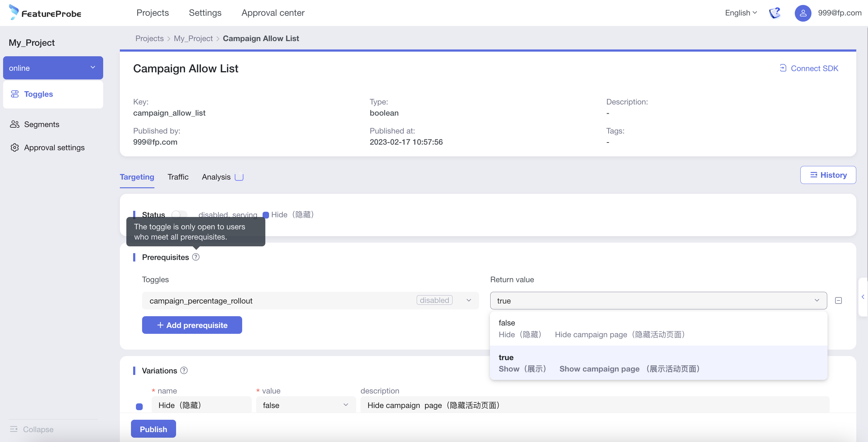Switch to the Traffic tab
This screenshot has width=868, height=442.
point(178,177)
